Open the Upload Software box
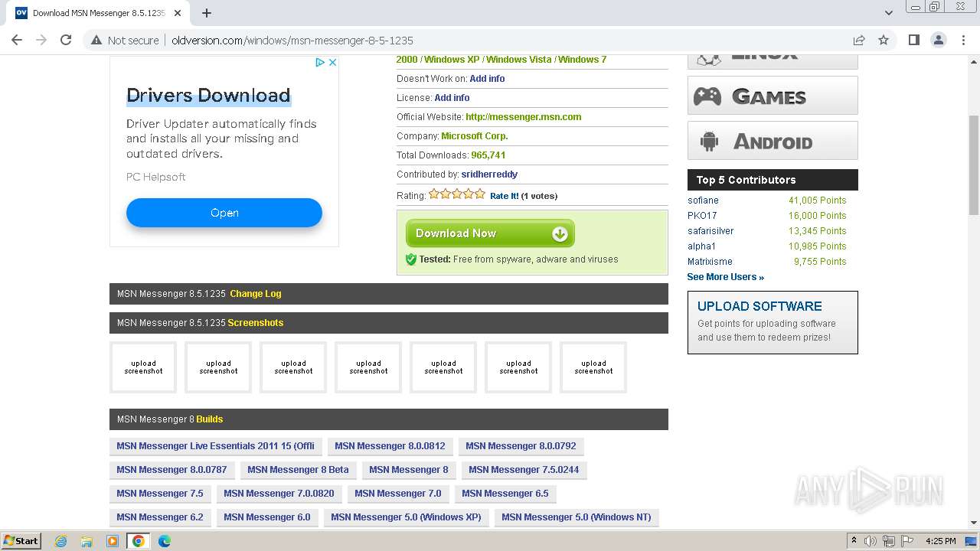980x551 pixels. (x=773, y=322)
